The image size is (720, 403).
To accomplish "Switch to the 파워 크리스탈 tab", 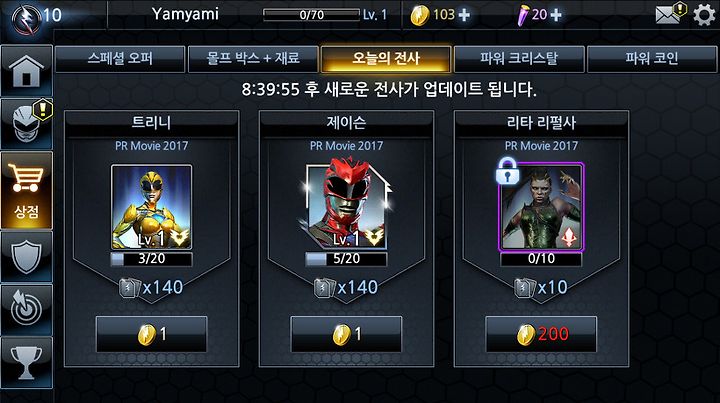I will (519, 59).
